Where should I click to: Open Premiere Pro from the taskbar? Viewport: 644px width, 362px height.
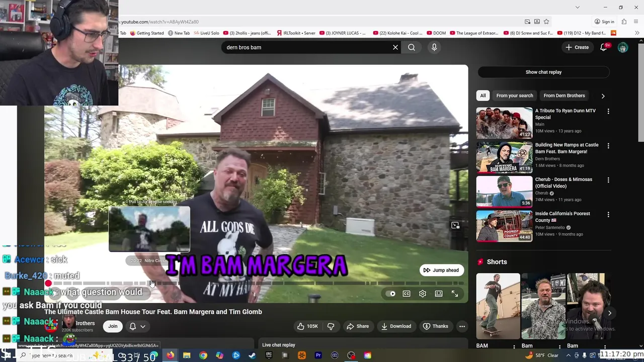(x=318, y=355)
